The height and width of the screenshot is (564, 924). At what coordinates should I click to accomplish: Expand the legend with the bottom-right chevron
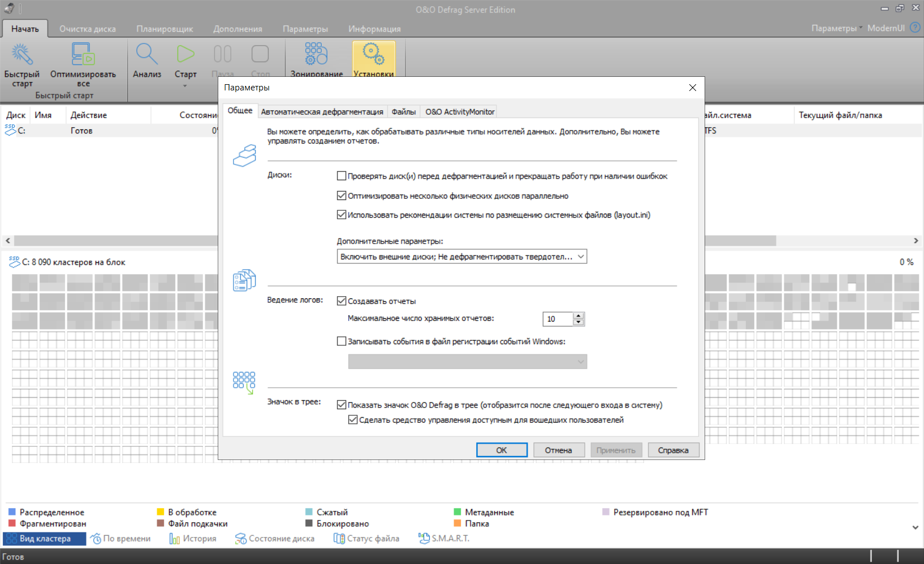[916, 527]
